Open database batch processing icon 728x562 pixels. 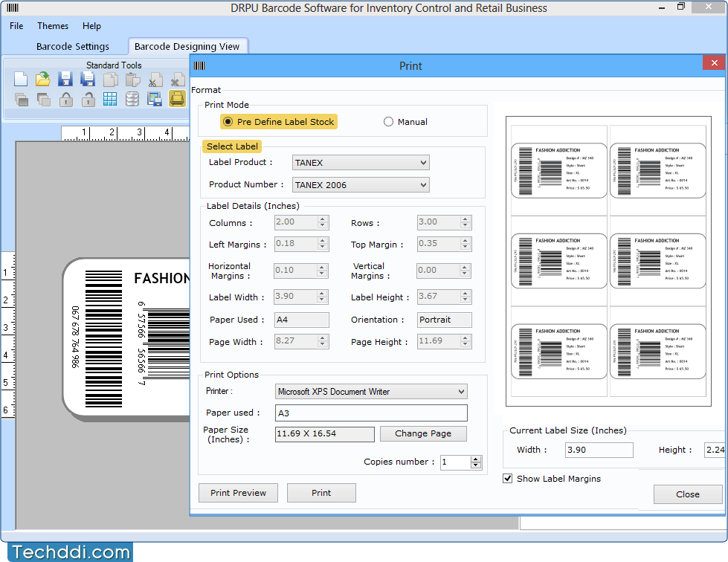[x=132, y=99]
